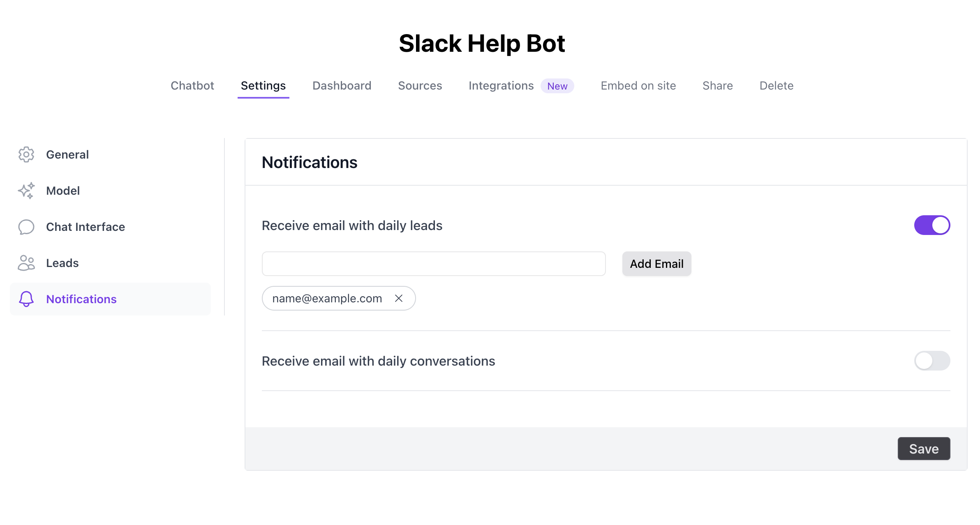Go to Chat Interface settings
Viewport: 980px width, 525px height.
click(x=110, y=227)
